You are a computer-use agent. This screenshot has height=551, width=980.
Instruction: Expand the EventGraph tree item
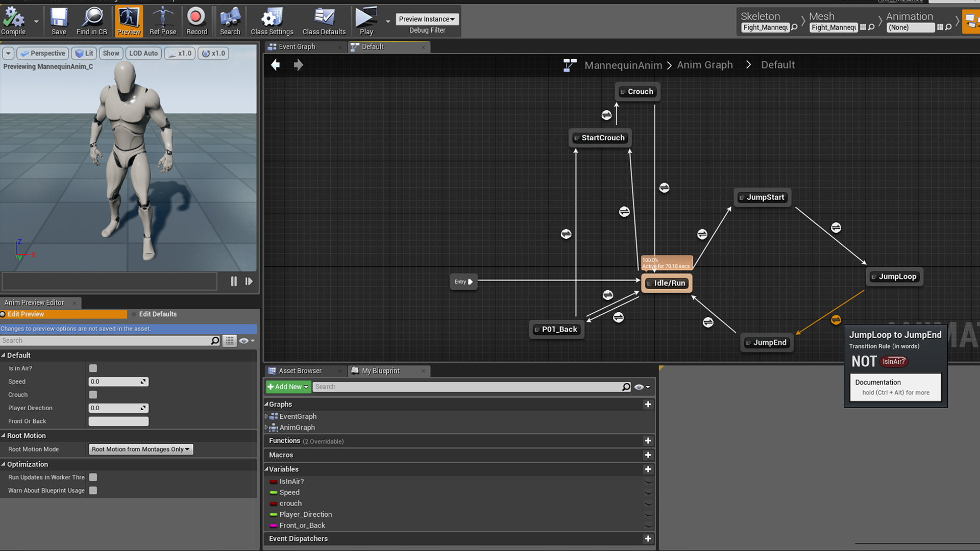266,416
